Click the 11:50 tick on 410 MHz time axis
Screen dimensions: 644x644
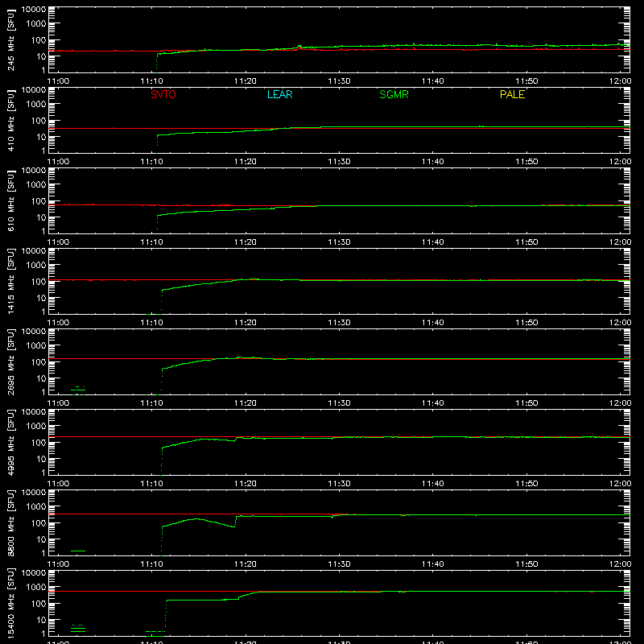point(526,162)
